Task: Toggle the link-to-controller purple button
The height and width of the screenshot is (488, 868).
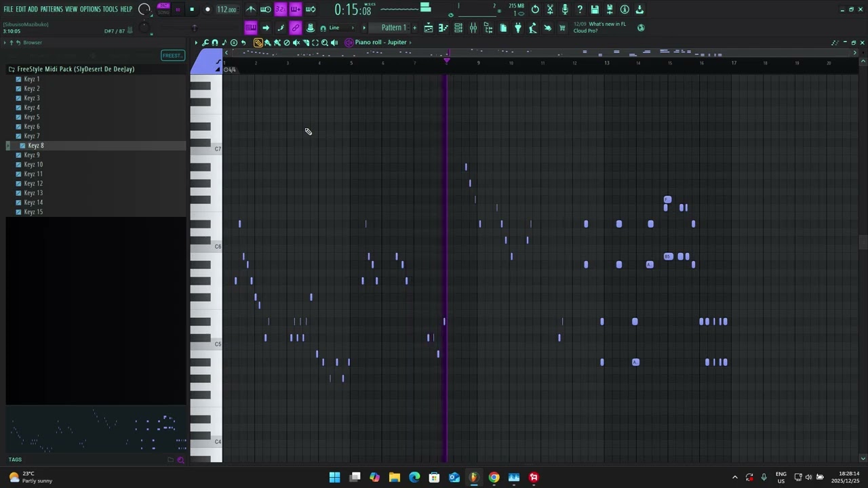Action: 296,28
